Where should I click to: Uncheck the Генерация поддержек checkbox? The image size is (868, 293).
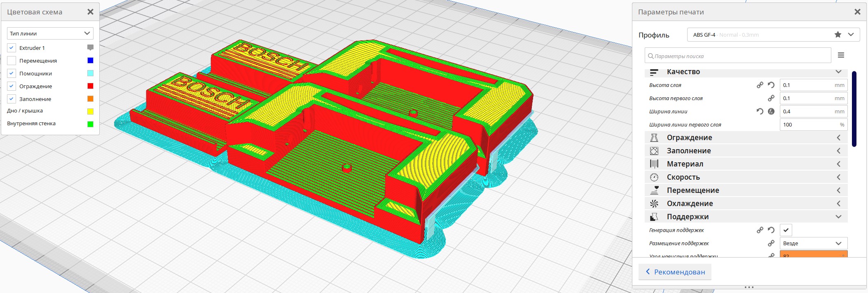[x=786, y=230]
